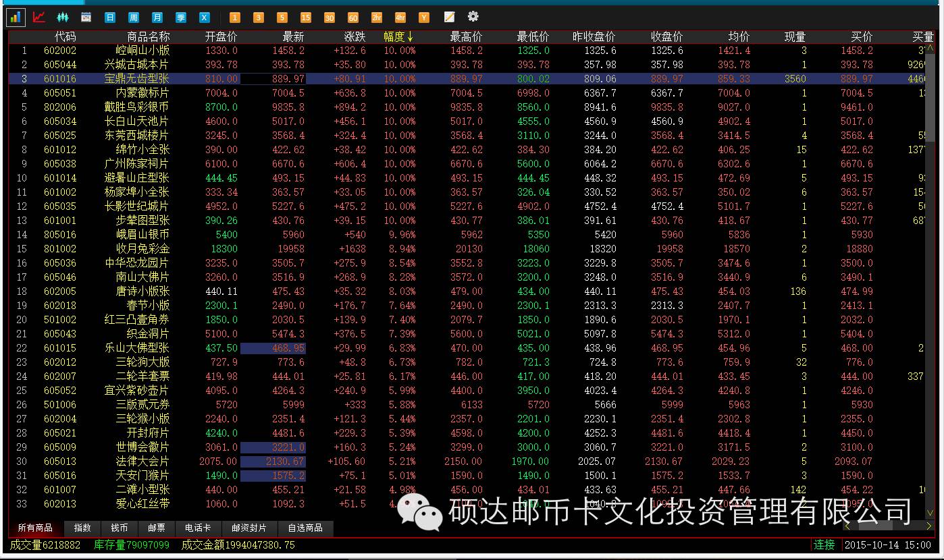Screen dimensions: 944x560
Task: Sort by 现量 column header
Action: (x=795, y=36)
